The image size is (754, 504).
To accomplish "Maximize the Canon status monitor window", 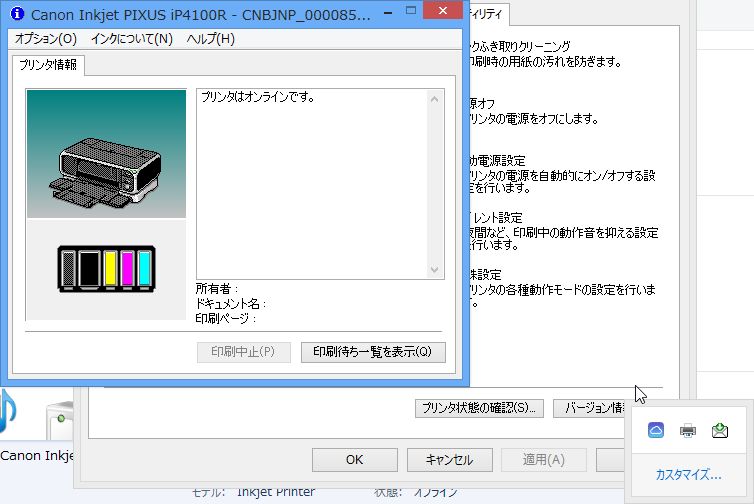I will (411, 11).
